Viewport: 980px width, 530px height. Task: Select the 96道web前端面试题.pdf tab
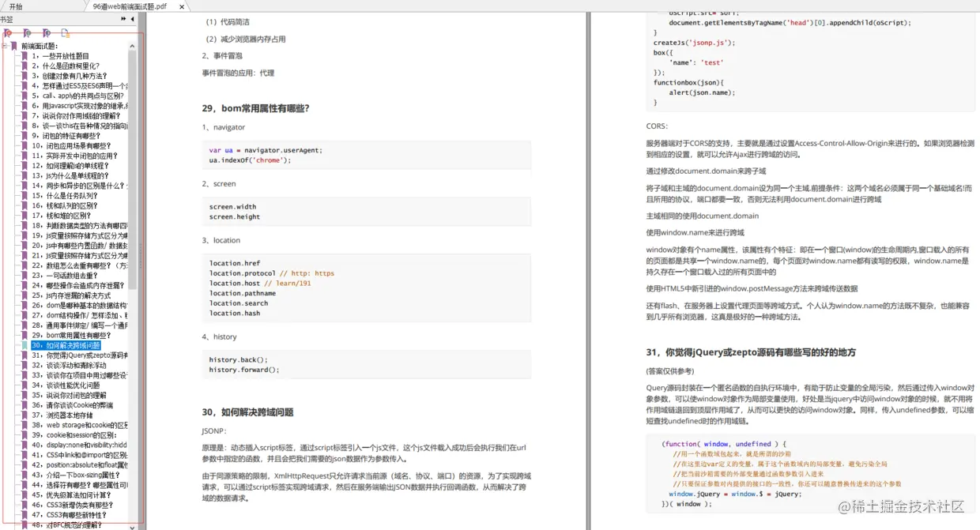click(x=130, y=6)
